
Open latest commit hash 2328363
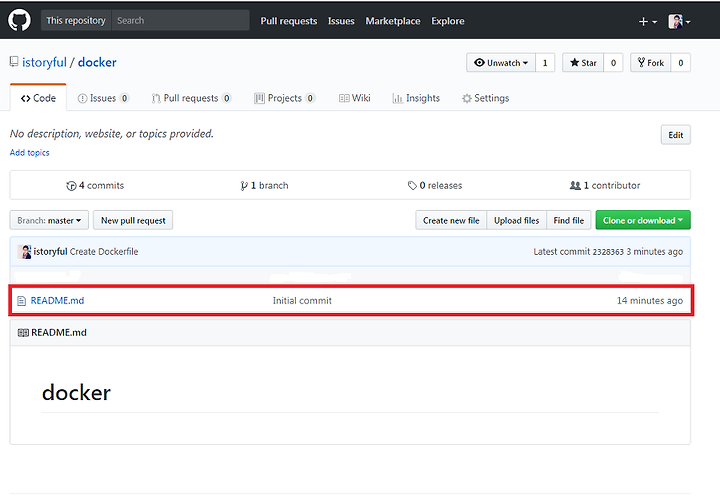608,252
